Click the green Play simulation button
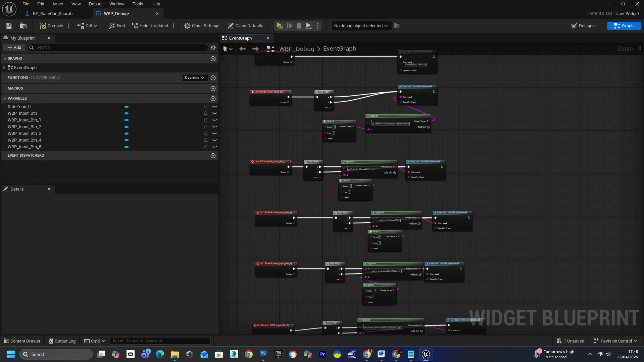Viewport: 644px width, 362px height. (x=280, y=26)
